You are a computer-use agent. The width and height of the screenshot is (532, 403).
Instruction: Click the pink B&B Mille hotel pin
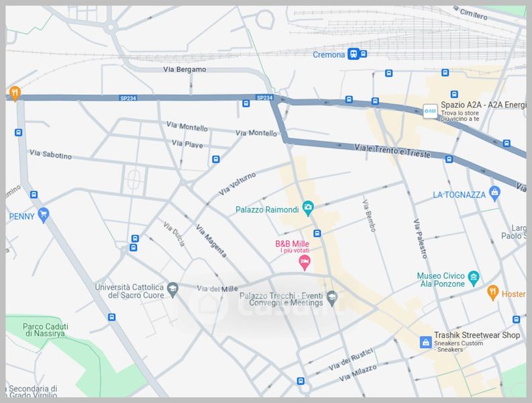coord(305,262)
